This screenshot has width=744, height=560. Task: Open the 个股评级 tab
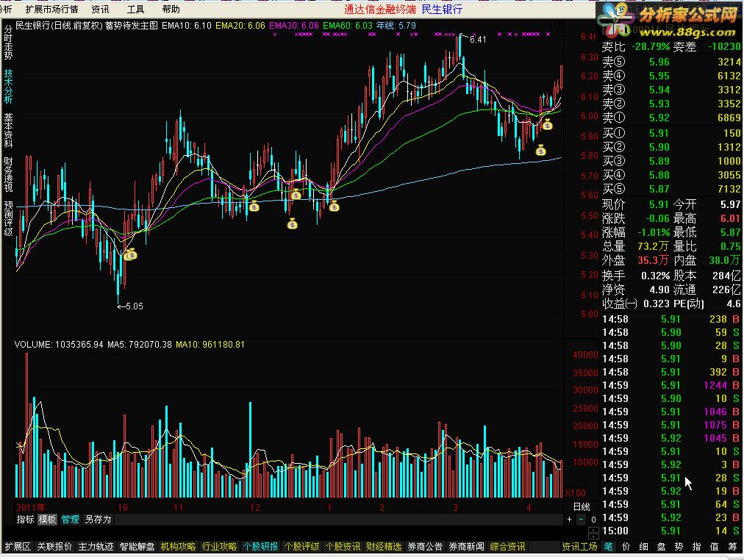[x=301, y=547]
